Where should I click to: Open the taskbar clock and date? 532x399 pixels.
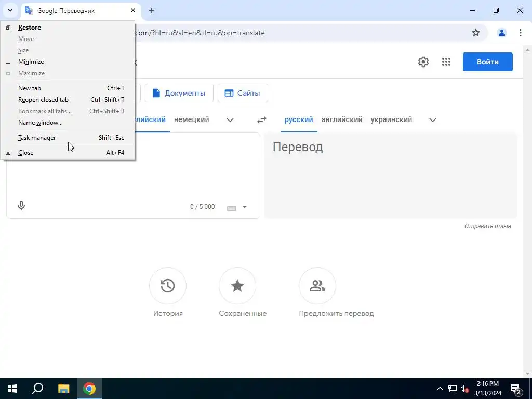point(487,389)
